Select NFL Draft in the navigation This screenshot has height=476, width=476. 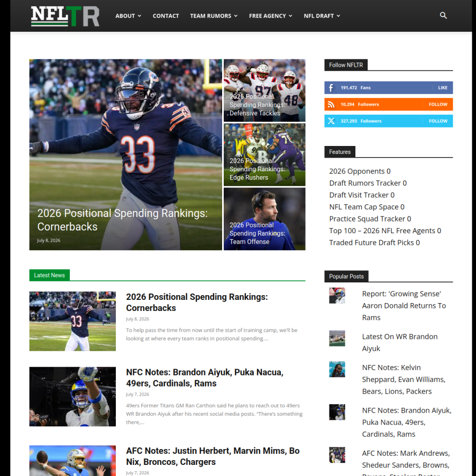click(318, 16)
